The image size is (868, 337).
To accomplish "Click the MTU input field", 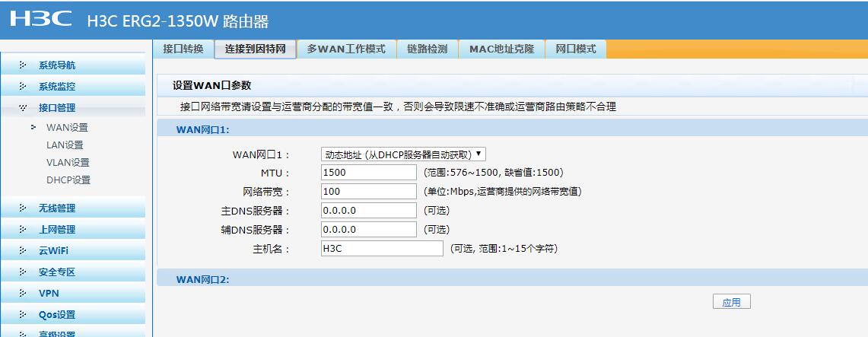I will pyautogui.click(x=369, y=173).
